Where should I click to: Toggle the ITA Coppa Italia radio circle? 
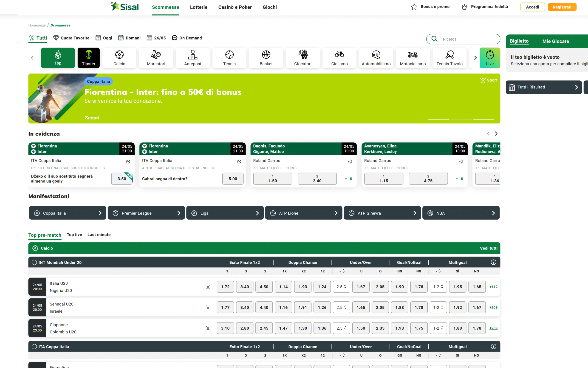(34, 347)
